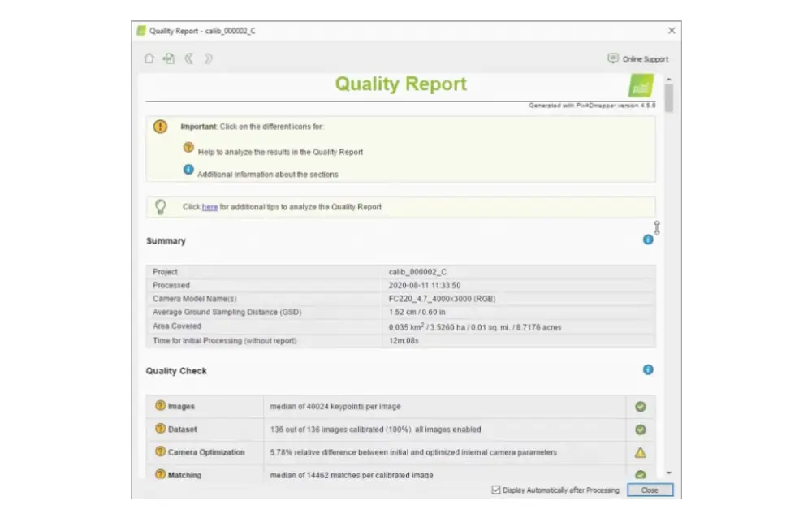Click the scrollbar down arrow
Viewport: 812px width, 518px height.
tap(669, 473)
